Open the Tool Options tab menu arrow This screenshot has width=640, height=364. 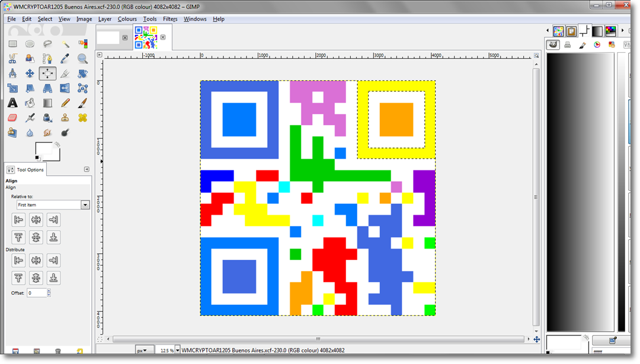click(x=87, y=169)
